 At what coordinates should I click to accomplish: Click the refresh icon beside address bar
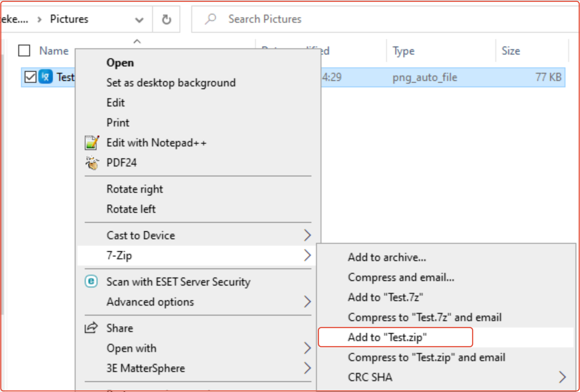coord(166,20)
